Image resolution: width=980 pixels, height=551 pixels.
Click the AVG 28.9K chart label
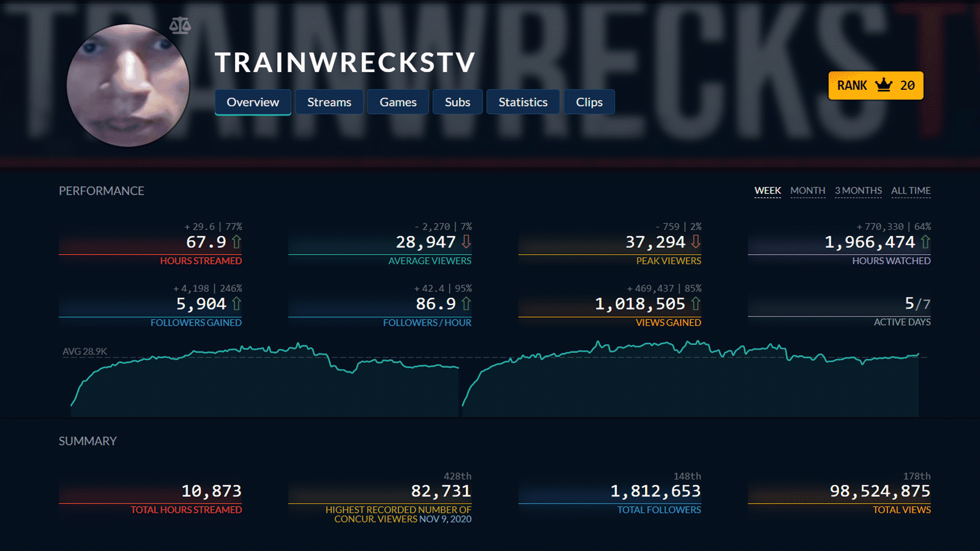[x=85, y=352]
